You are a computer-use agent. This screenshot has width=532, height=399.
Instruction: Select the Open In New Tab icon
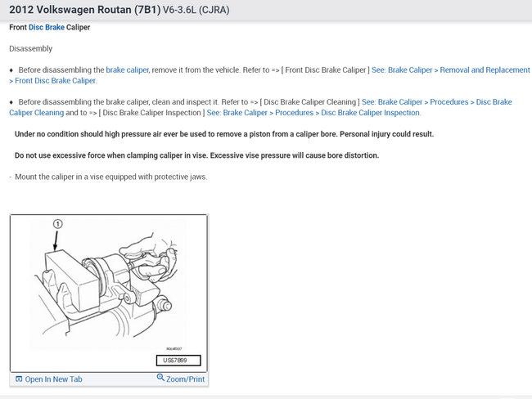(x=19, y=379)
